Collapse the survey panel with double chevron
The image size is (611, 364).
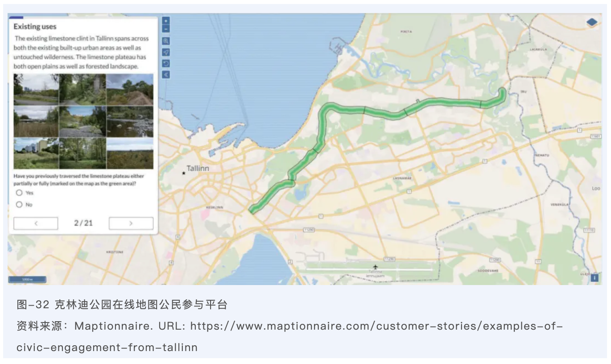click(x=166, y=74)
